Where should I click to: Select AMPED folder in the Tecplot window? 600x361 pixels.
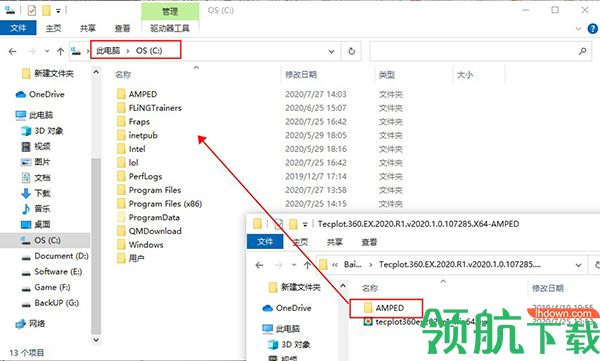point(384,308)
